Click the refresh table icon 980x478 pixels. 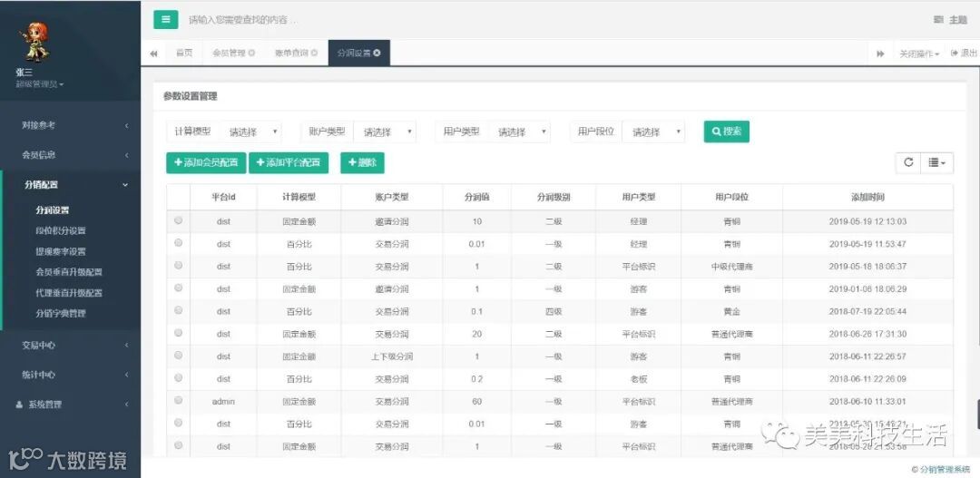point(908,162)
